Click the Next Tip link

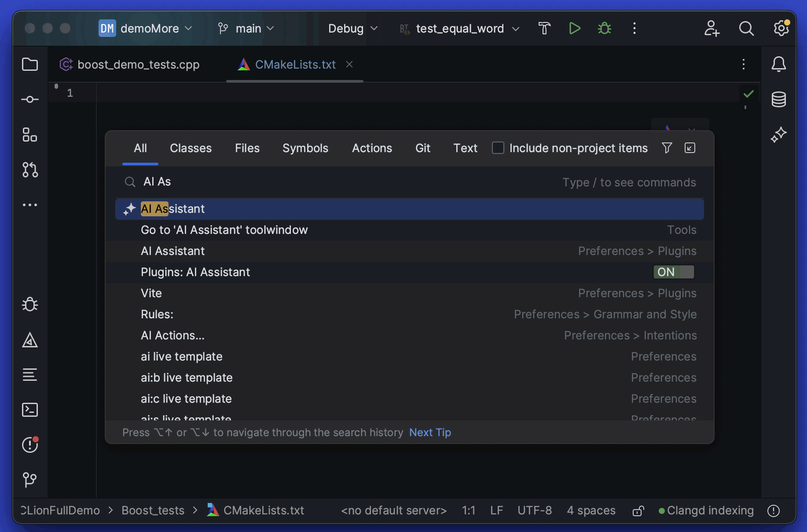430,433
